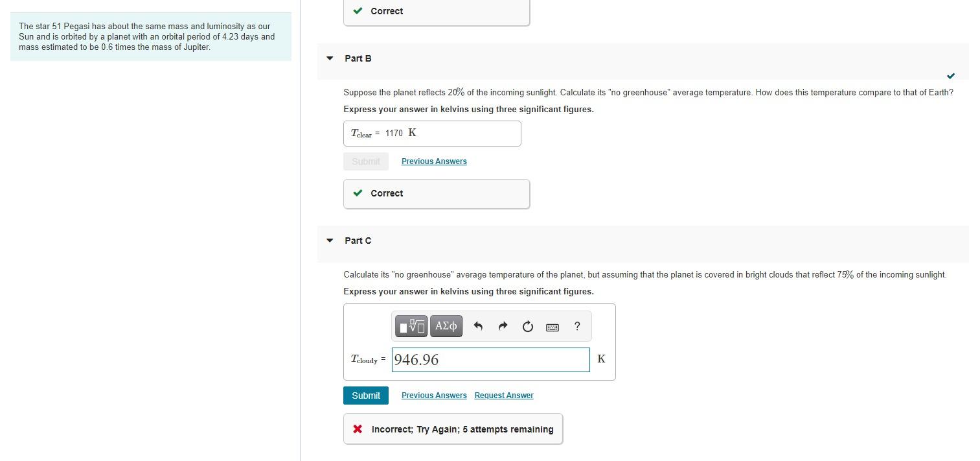Click the undo arrow in the equation toolbar
The width and height of the screenshot is (980, 461).
click(478, 326)
